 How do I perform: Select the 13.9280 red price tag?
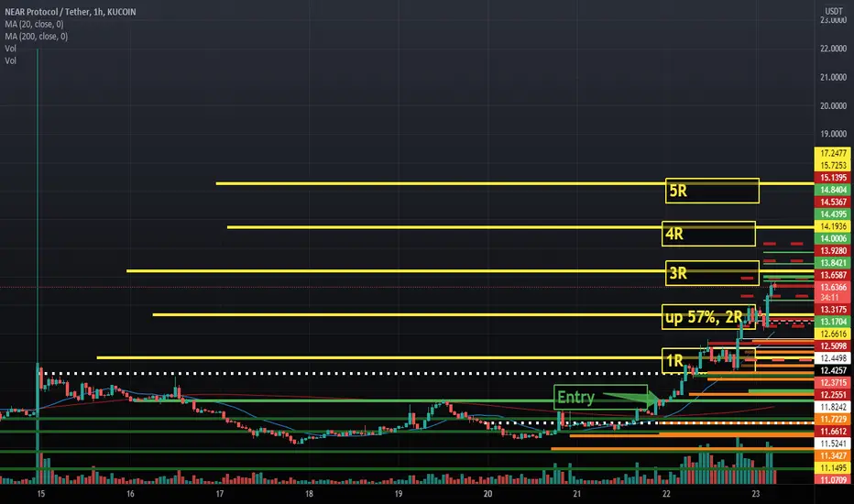[833, 251]
